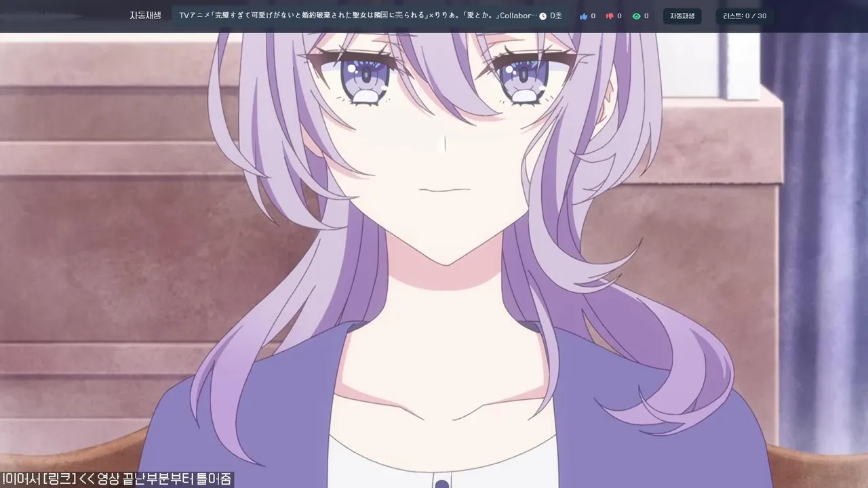Image resolution: width=868 pixels, height=488 pixels.
Task: Click the clock timer icon
Action: [x=542, y=16]
